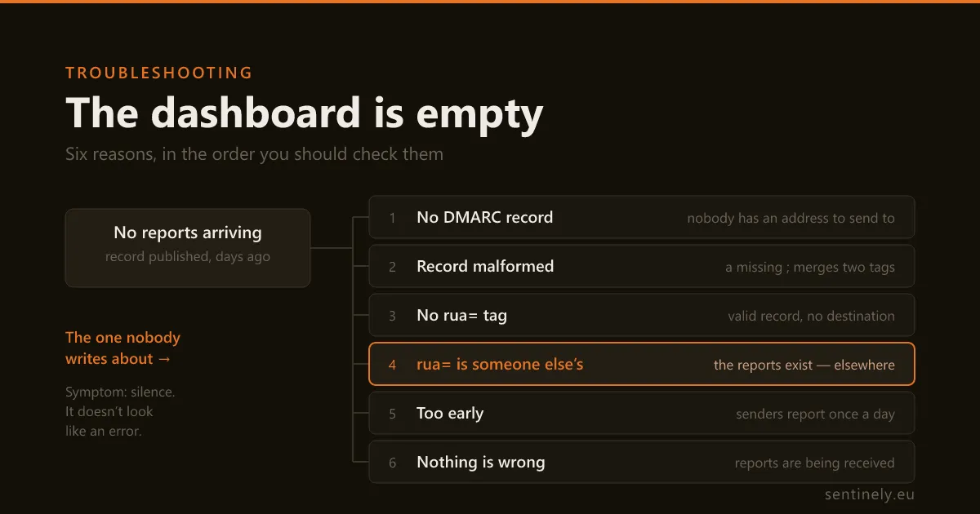
Task: Click the TROUBLESHOOTING label
Action: (159, 73)
